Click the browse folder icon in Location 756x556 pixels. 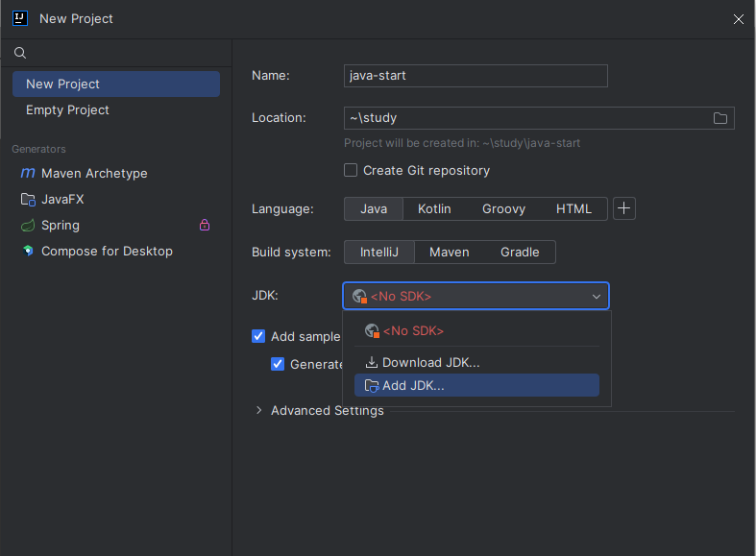720,118
